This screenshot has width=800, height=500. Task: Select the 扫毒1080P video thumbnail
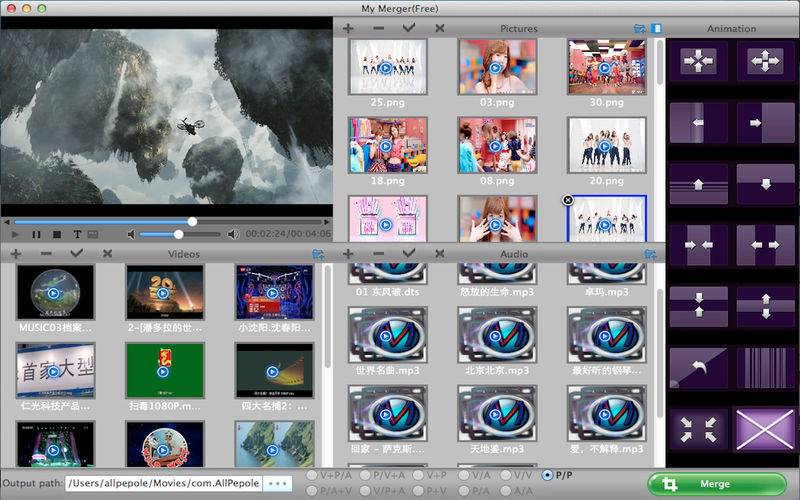pyautogui.click(x=165, y=371)
